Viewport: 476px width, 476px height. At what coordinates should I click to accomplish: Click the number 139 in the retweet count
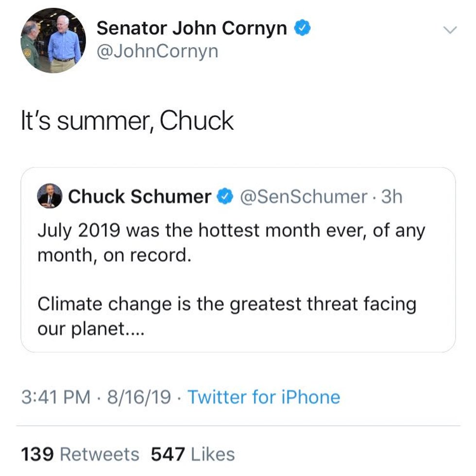coord(37,454)
